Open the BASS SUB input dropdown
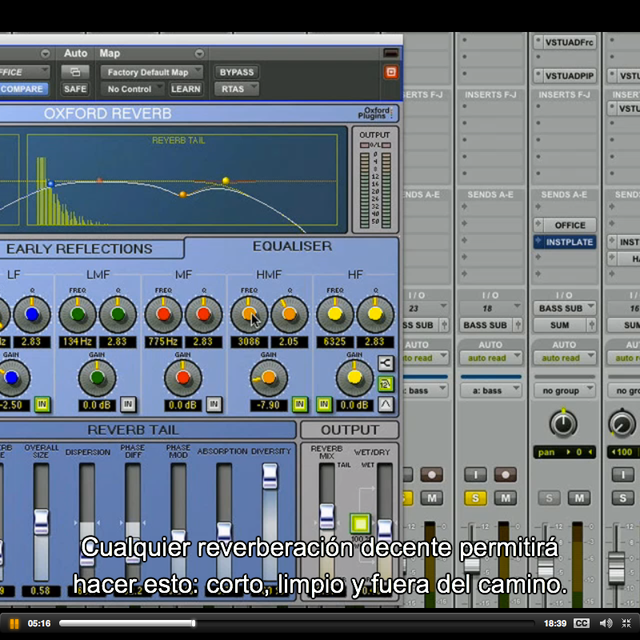 tap(565, 308)
